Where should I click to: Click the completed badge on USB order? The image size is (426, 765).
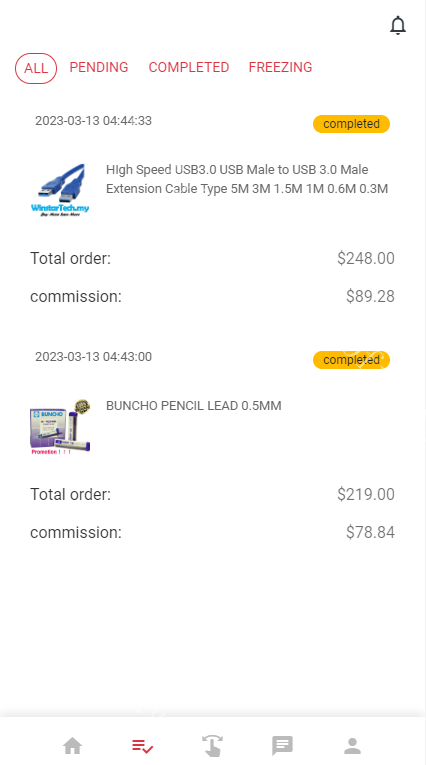tap(351, 124)
